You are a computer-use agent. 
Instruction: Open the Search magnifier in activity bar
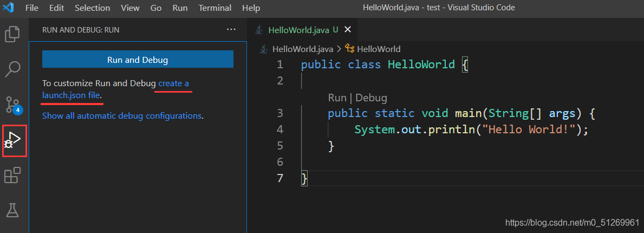[x=13, y=69]
